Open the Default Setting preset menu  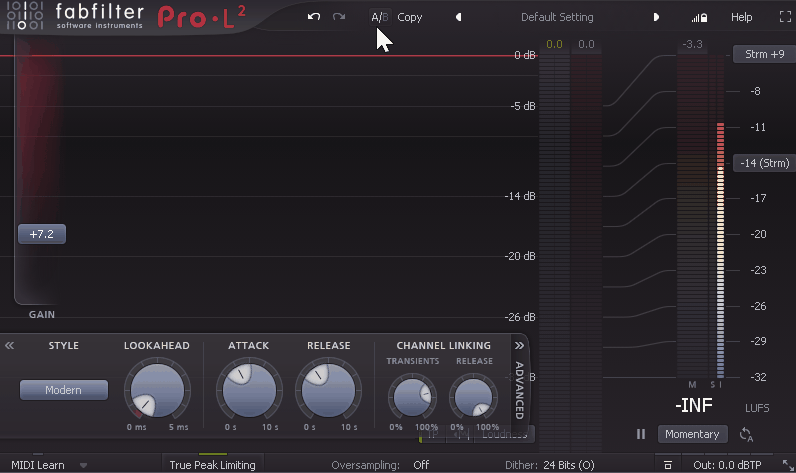pos(557,17)
